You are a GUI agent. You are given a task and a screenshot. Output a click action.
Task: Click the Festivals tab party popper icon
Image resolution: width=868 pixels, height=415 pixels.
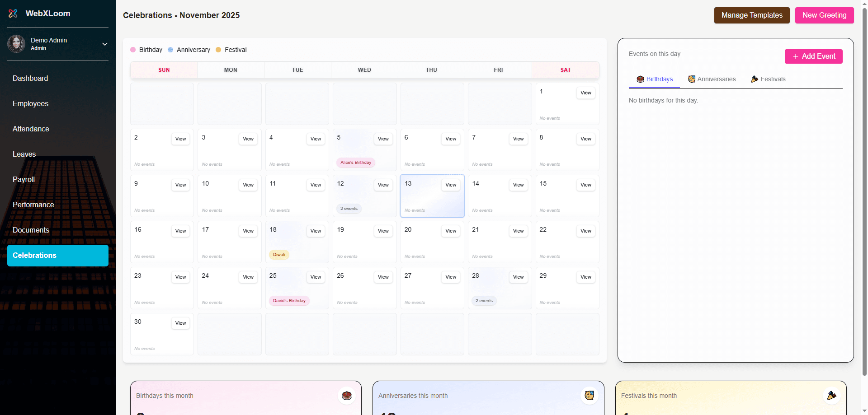coord(754,79)
